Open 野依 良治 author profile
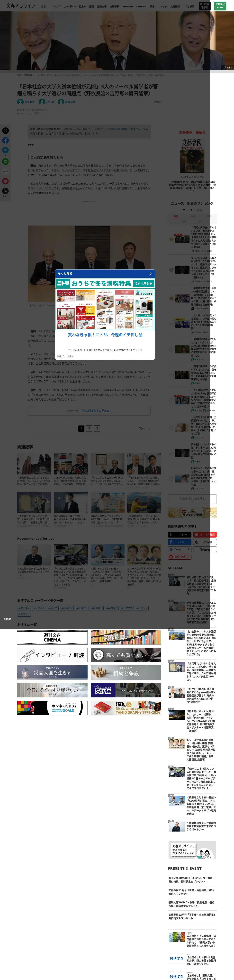 (x=26, y=102)
